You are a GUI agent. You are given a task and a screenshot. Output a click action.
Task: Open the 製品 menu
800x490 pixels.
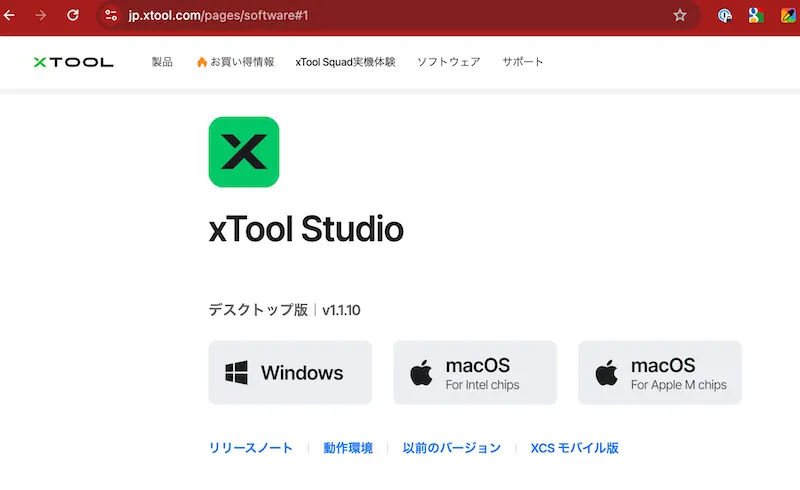162,62
